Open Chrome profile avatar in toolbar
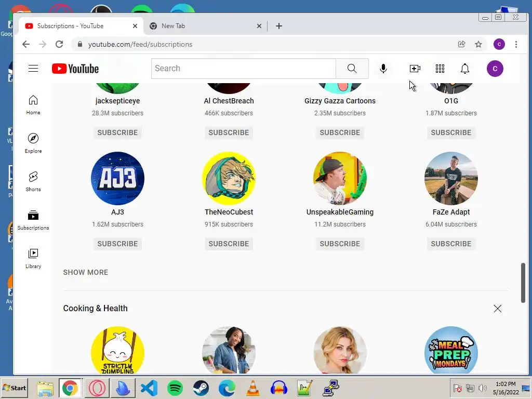Screen dimensions: 532x399 (499, 44)
